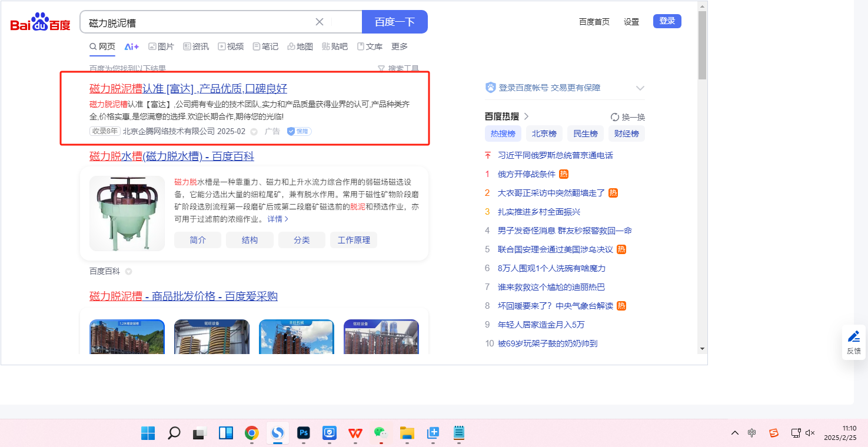The height and width of the screenshot is (447, 868).
Task: Expand the login protection banner chevron
Action: tap(640, 88)
